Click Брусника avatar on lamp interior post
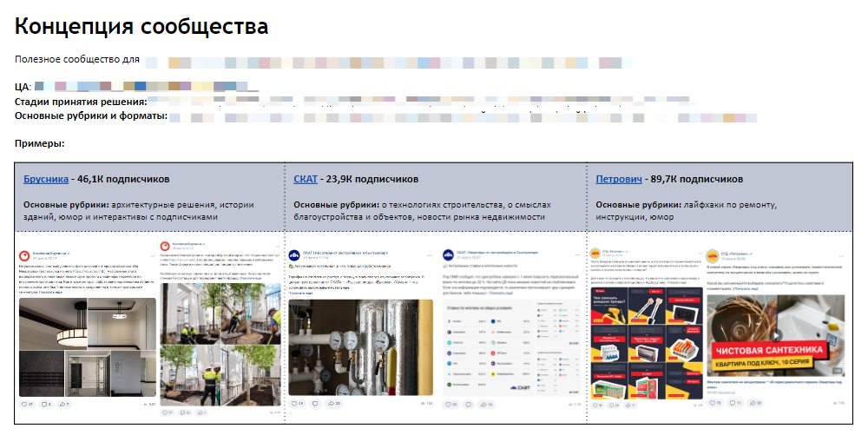Image resolution: width=868 pixels, height=442 pixels. click(24, 256)
